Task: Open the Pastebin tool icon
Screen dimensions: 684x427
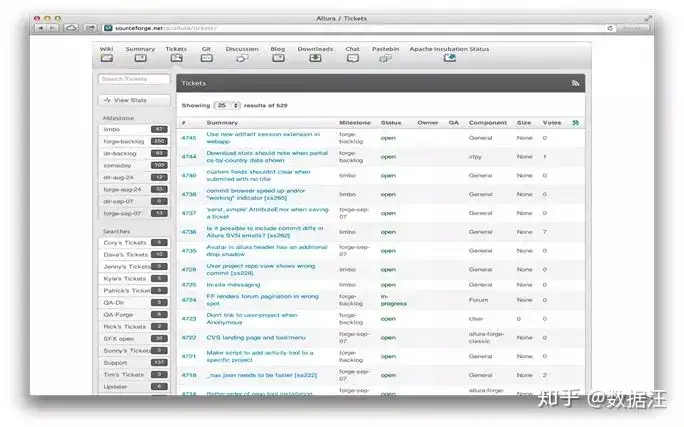Action: click(385, 58)
